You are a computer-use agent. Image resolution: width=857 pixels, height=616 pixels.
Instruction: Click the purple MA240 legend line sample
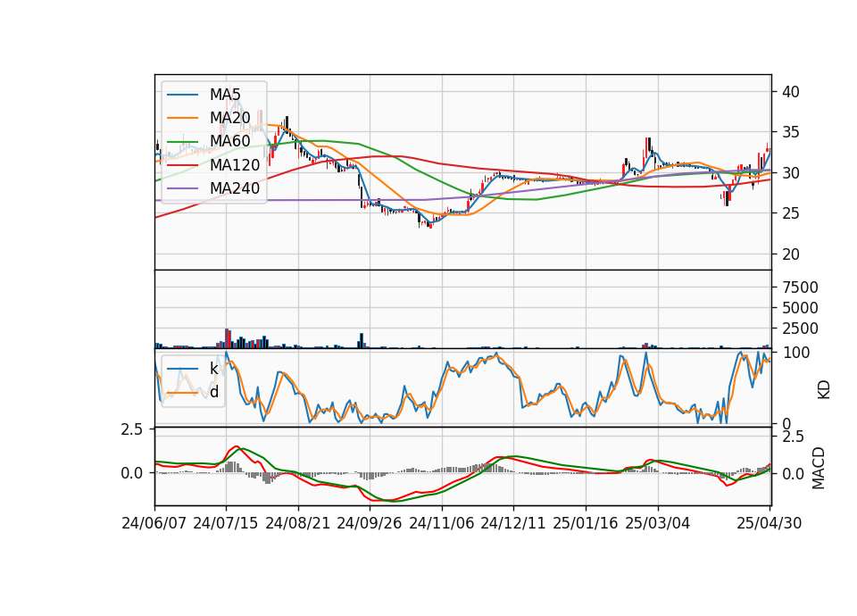point(182,188)
